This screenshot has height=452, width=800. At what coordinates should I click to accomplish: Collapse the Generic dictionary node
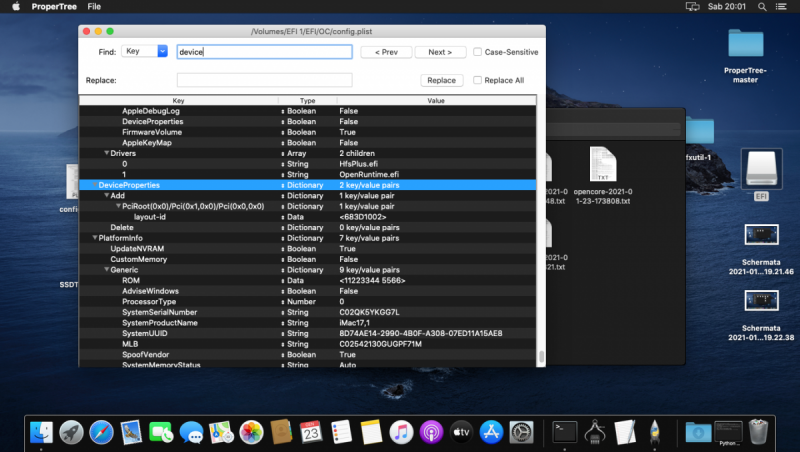[107, 270]
